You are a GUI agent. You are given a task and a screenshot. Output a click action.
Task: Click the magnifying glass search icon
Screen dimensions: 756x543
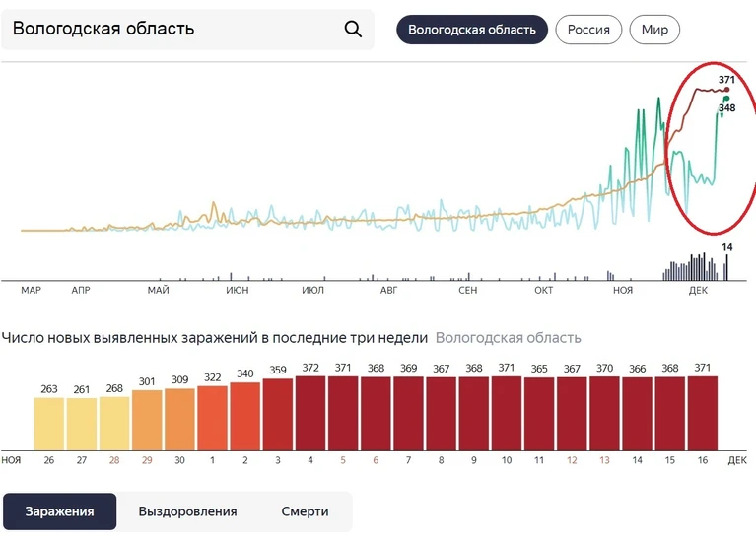tap(353, 29)
